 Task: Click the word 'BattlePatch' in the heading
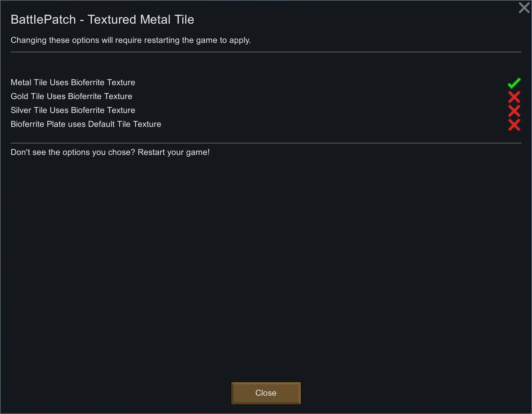point(43,20)
